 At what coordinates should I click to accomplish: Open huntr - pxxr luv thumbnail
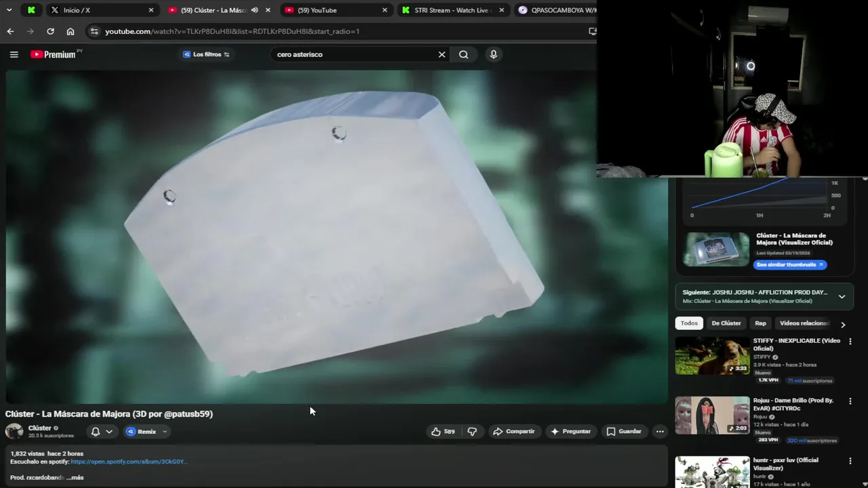(x=712, y=472)
